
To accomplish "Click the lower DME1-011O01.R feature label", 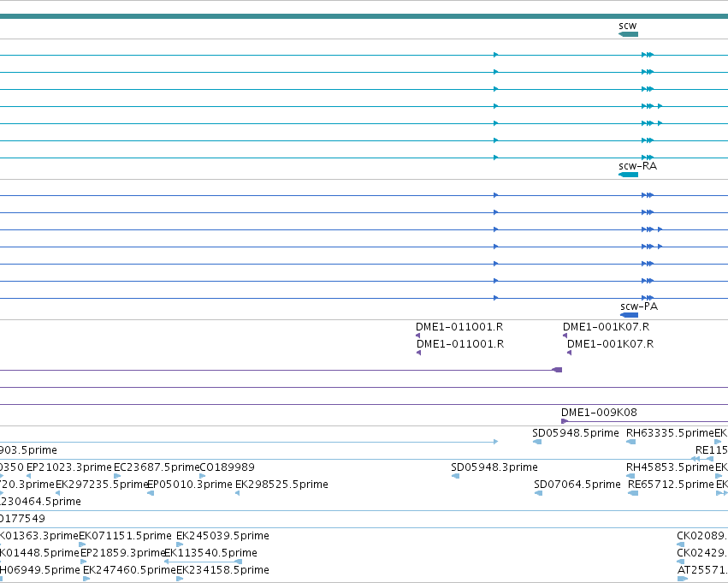I will point(460,344).
